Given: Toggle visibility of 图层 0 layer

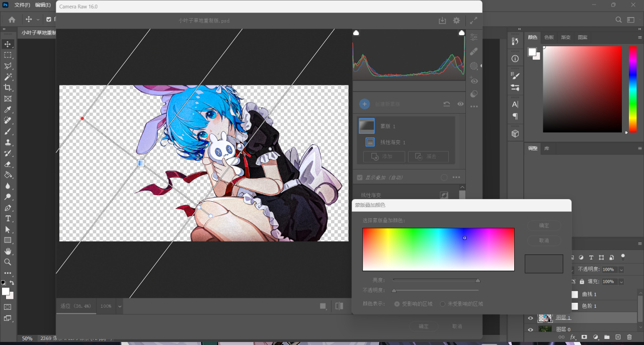Looking at the screenshot, I should 530,329.
